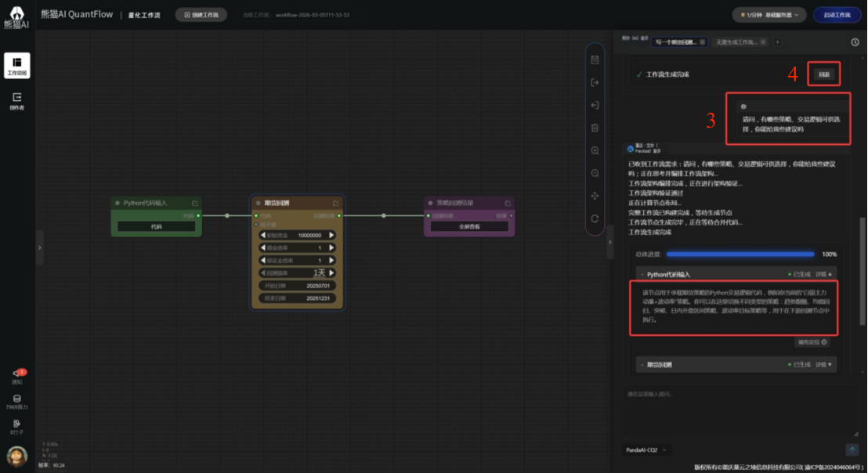
Task: Click the 量化工作流 header label
Action: [144, 15]
